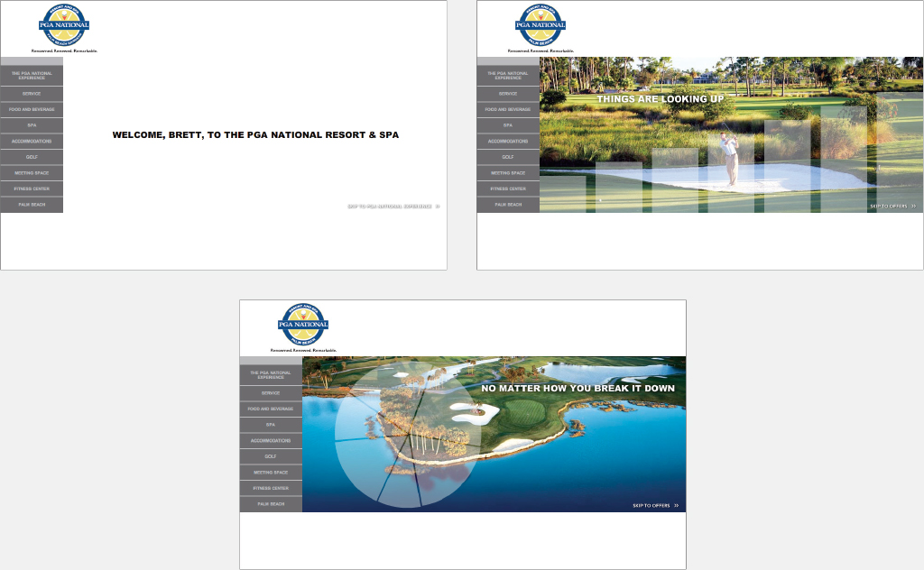Click the PGA National logo on the welcome screen

pos(64,25)
